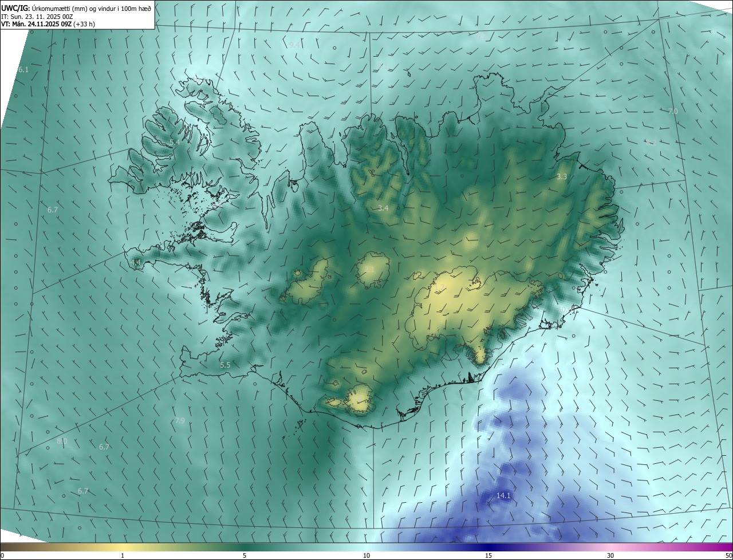Click the 15 tick on the colour scale
This screenshot has height=560, width=733.
488,555
